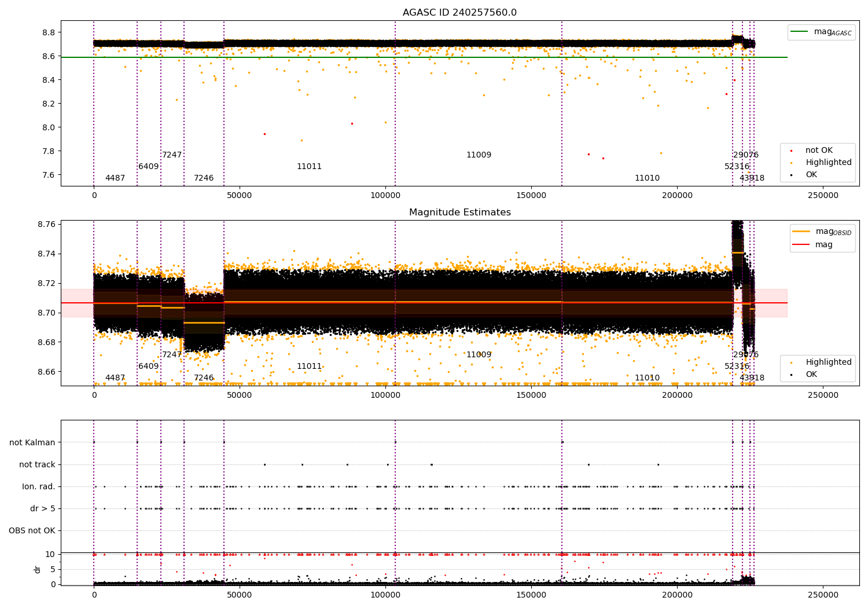This screenshot has width=868, height=608.
Task: Click OBSID label 7247 in the top plot
Action: [x=172, y=155]
